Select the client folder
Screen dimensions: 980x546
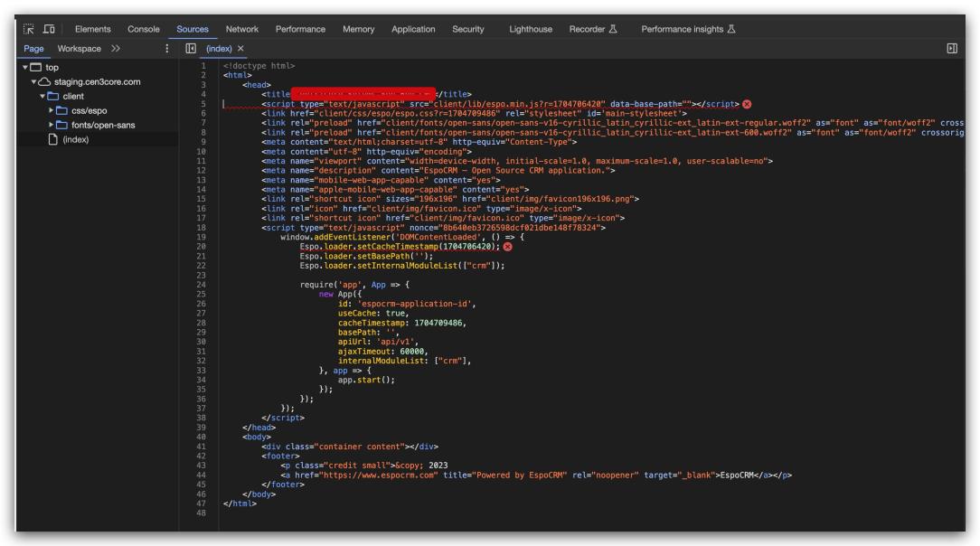73,96
